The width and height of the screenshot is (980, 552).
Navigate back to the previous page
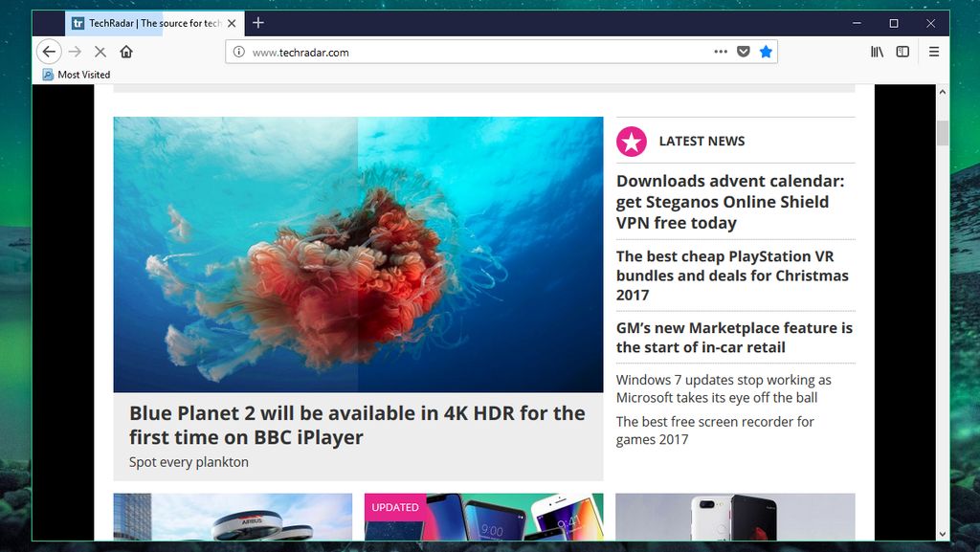[x=49, y=52]
